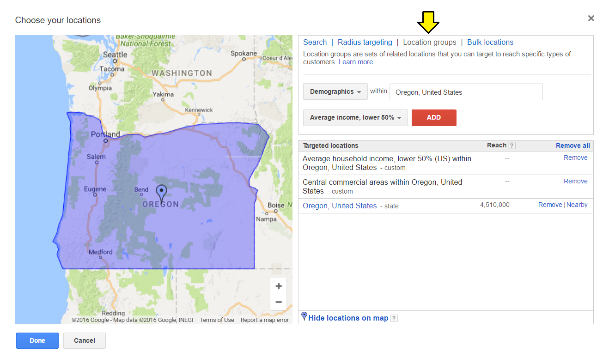This screenshot has width=609, height=364.
Task: Click Central commercial areas row text
Action: pyautogui.click(x=382, y=187)
